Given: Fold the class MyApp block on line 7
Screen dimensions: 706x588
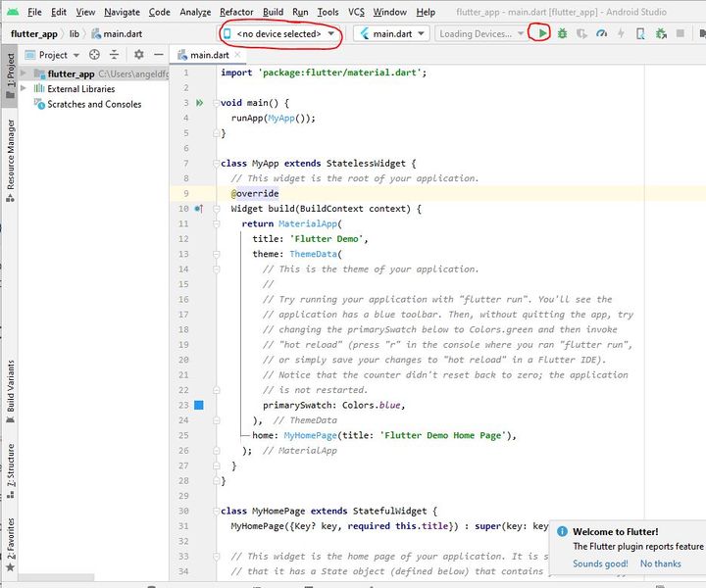Looking at the screenshot, I should click(x=216, y=164).
